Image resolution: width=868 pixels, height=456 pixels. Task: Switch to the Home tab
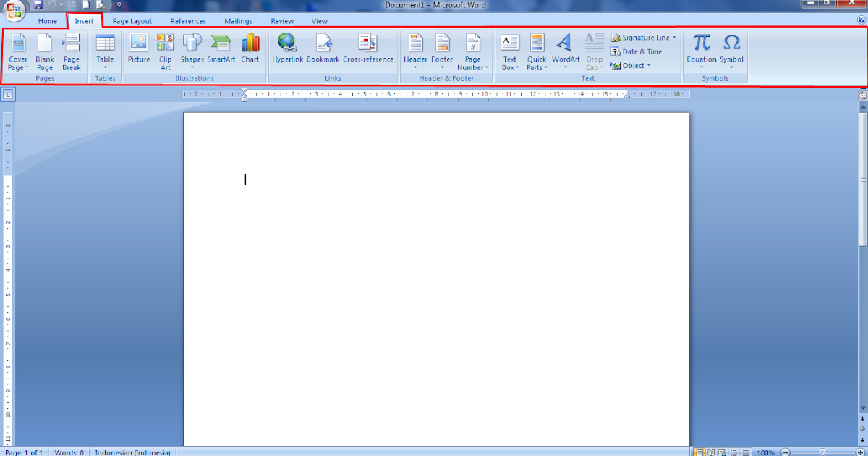(x=48, y=21)
